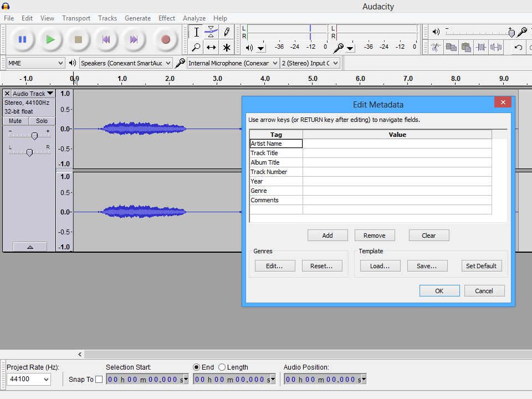This screenshot has height=399, width=532.
Task: Click the track pan L/R slider handle
Action: click(x=29, y=152)
